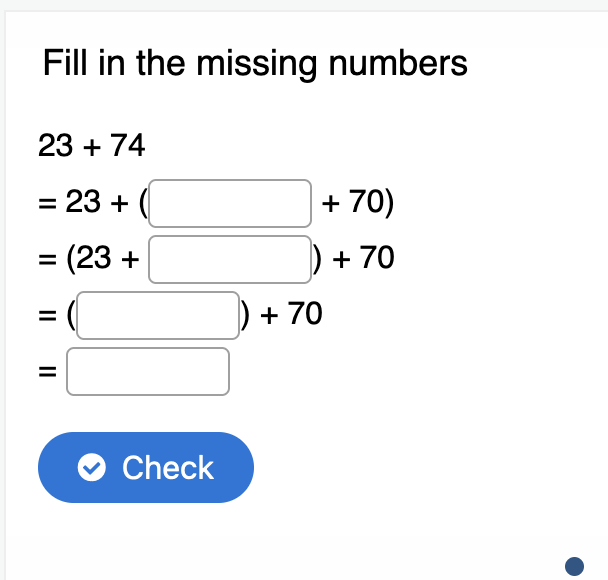The height and width of the screenshot is (580, 608).
Task: Focus the input box before '+ 70)'
Action: click(231, 204)
